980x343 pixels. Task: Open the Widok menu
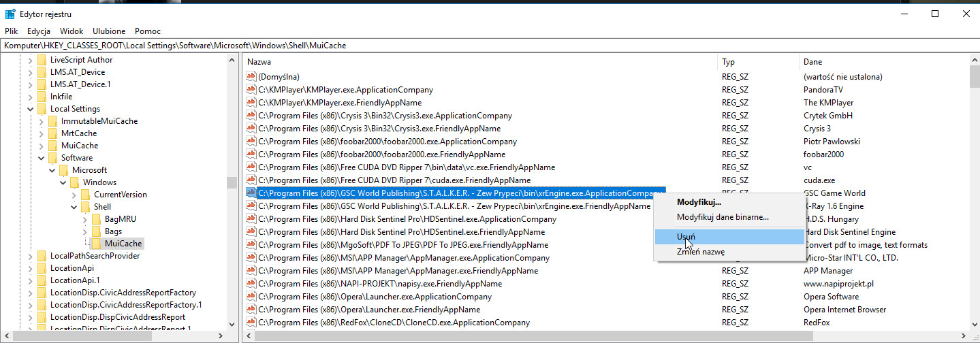pos(72,31)
